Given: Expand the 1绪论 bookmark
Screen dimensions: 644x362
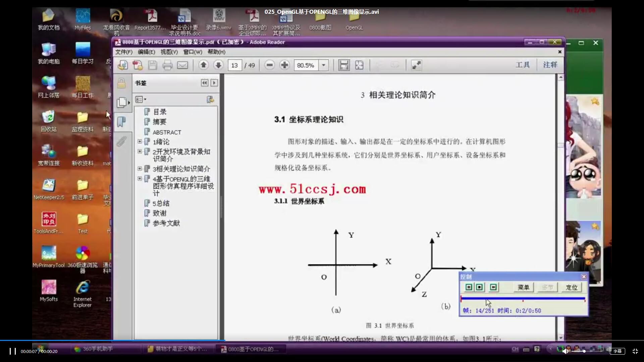Looking at the screenshot, I should pyautogui.click(x=140, y=141).
